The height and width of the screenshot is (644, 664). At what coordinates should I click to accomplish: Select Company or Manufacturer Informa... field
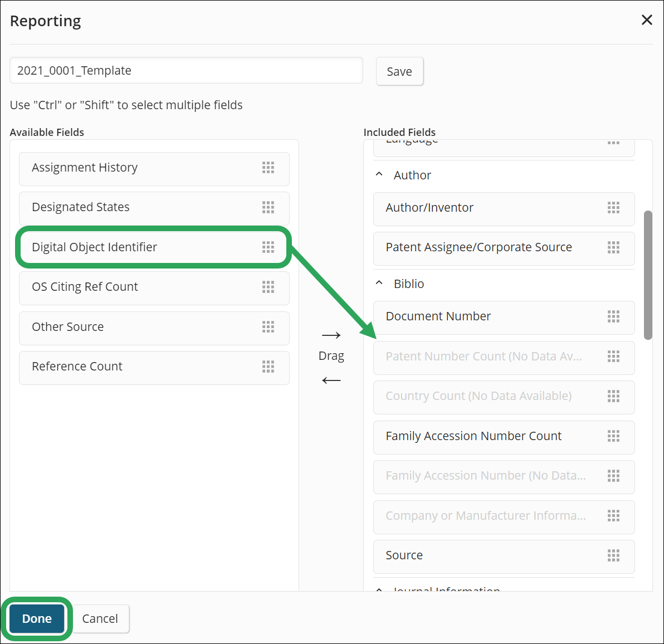tap(504, 516)
